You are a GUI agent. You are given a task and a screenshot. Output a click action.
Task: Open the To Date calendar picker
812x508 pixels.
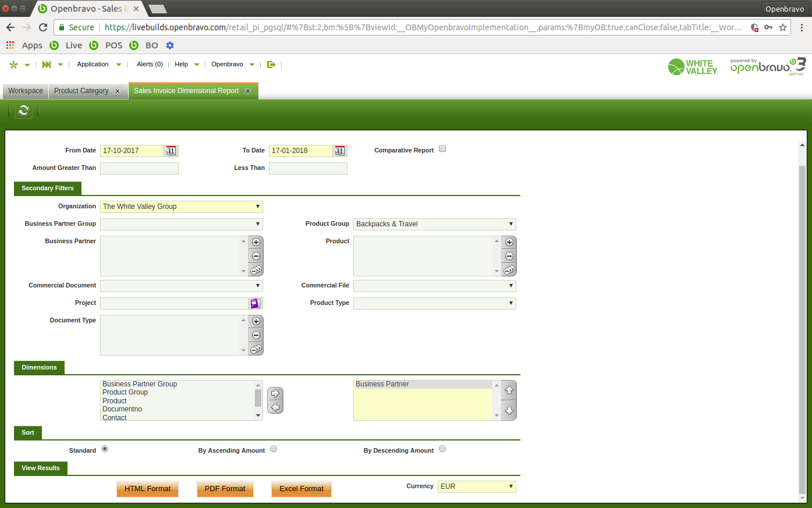tap(339, 151)
